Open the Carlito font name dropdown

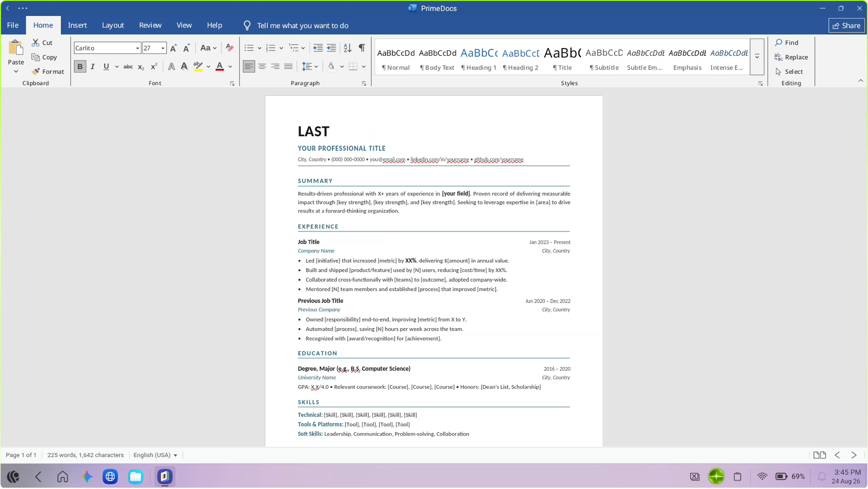pyautogui.click(x=137, y=48)
